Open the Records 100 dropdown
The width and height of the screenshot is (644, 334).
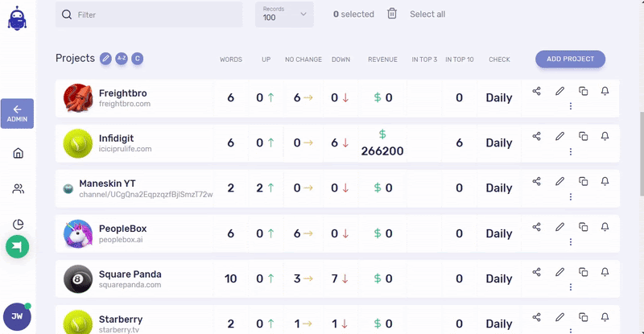click(284, 14)
